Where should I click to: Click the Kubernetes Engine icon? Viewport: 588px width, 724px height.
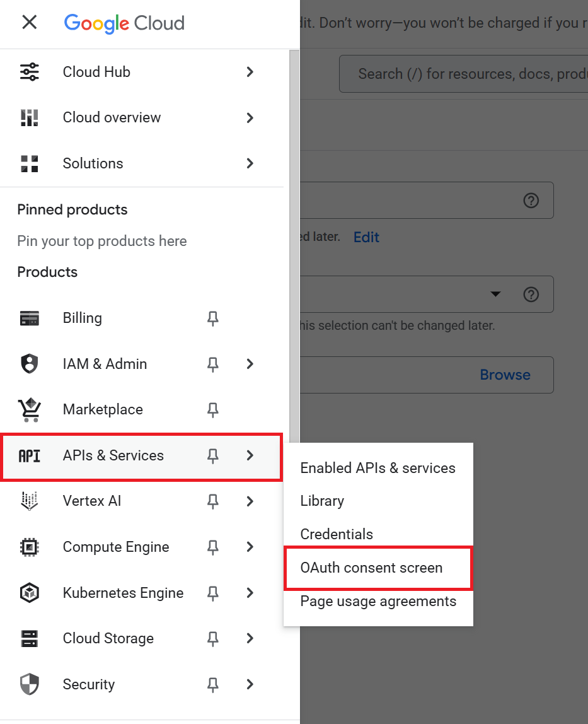30,593
